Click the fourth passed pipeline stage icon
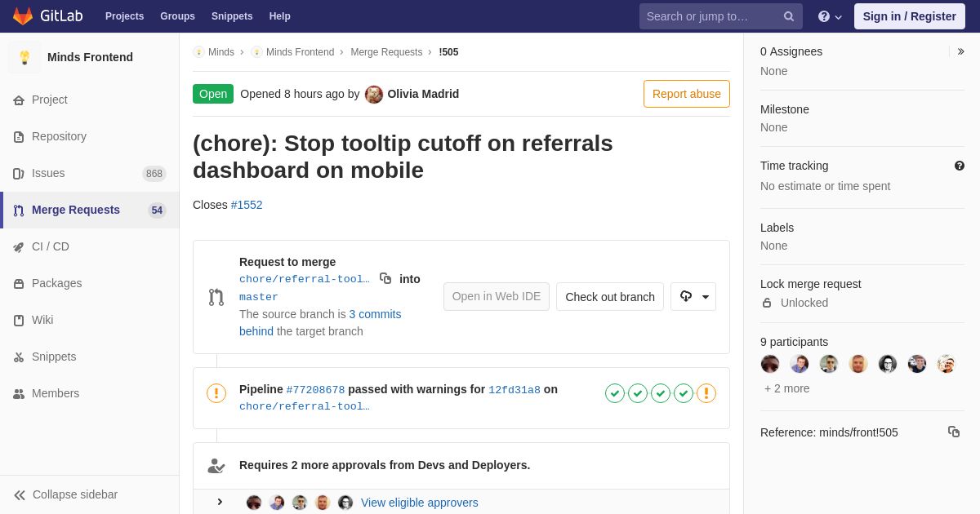The height and width of the screenshot is (514, 980). [684, 394]
